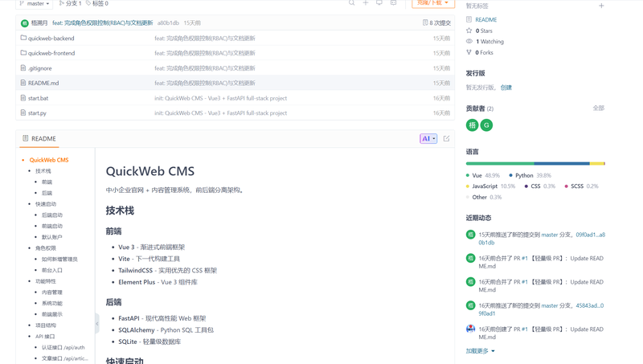View the 8 次提交 commit history
Screen dimensions: 643x364
coord(436,23)
